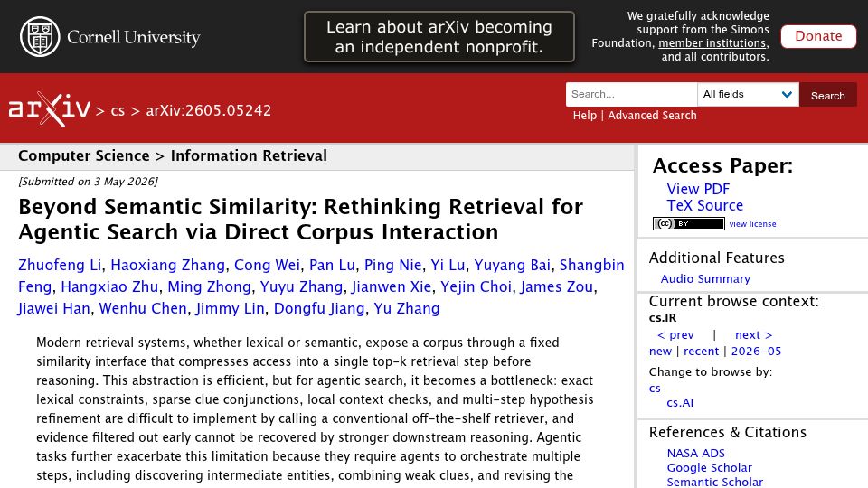Click author Jimmy Lin

point(231,308)
